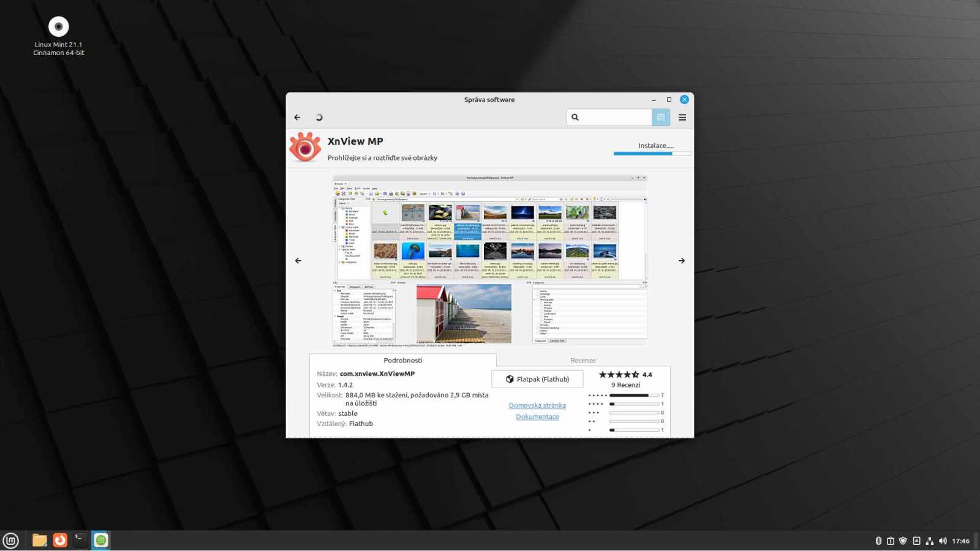Click the description 'Prohlížejte si a roztřiďte své obrázky'
The width and height of the screenshot is (980, 551).
382,158
